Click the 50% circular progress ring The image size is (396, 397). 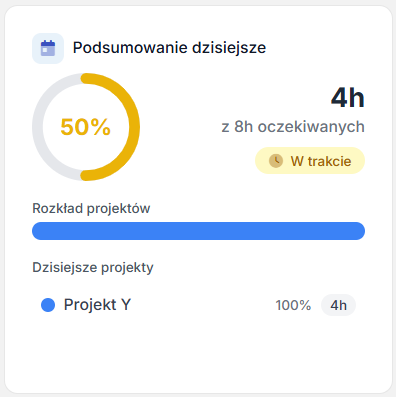coord(86,127)
